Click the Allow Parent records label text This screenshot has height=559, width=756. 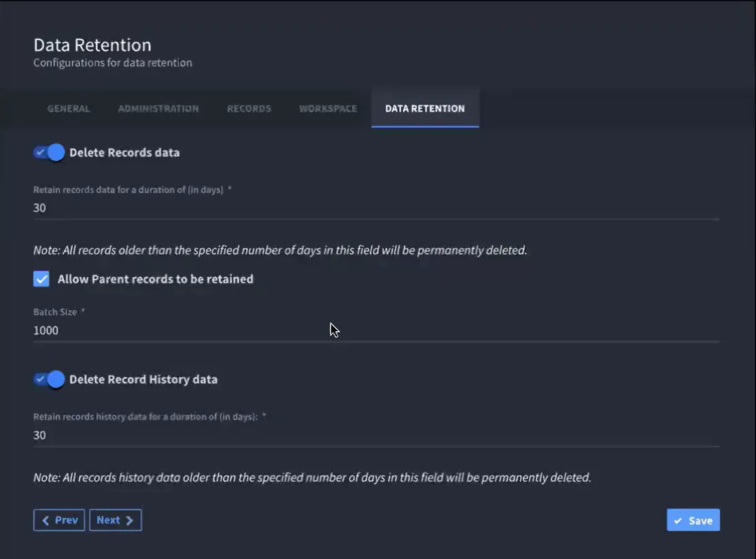click(x=155, y=279)
